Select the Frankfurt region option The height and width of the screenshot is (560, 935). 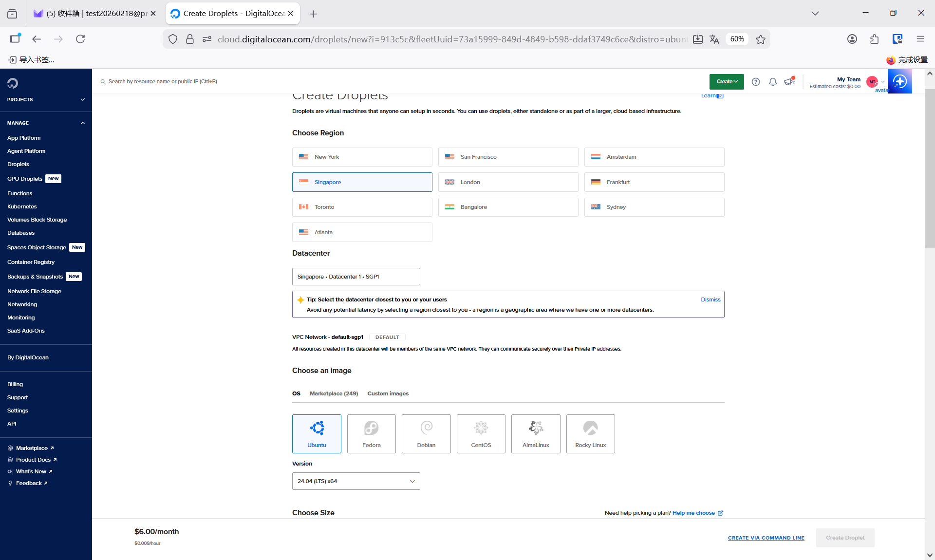click(654, 182)
